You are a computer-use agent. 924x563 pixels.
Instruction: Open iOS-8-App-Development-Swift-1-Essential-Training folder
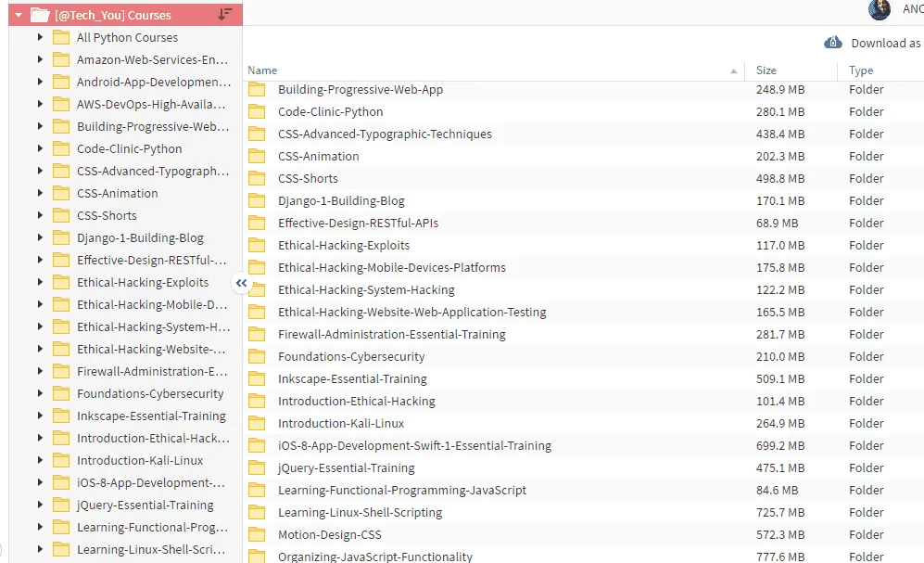(x=414, y=446)
